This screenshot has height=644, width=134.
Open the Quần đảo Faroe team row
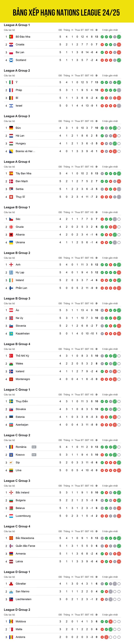tap(63, 546)
